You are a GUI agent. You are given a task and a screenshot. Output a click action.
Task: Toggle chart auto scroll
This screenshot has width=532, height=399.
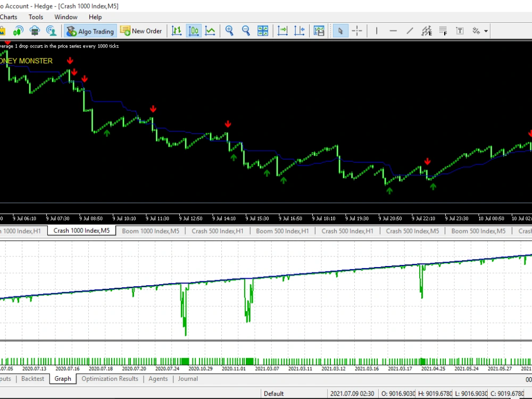click(x=282, y=30)
